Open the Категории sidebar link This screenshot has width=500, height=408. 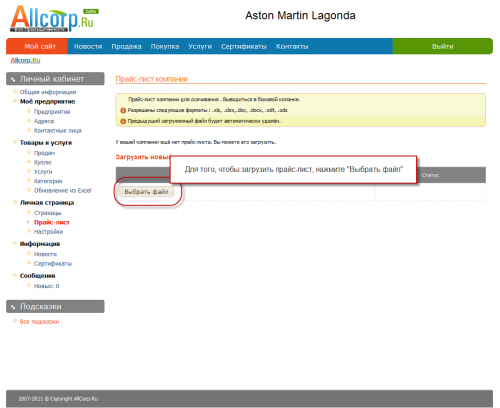click(48, 181)
